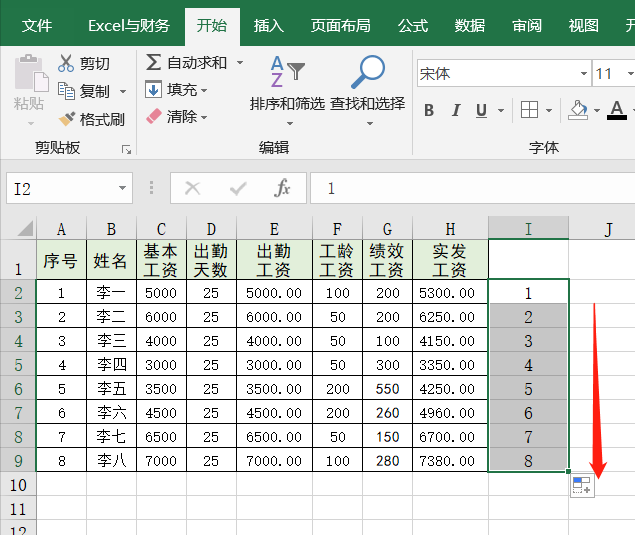Toggle Italic formatting
The image size is (635, 535).
(x=456, y=110)
